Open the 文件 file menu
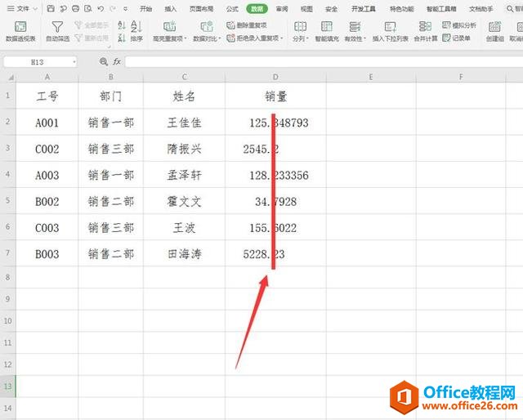Image resolution: width=523 pixels, height=420 pixels. (x=22, y=9)
